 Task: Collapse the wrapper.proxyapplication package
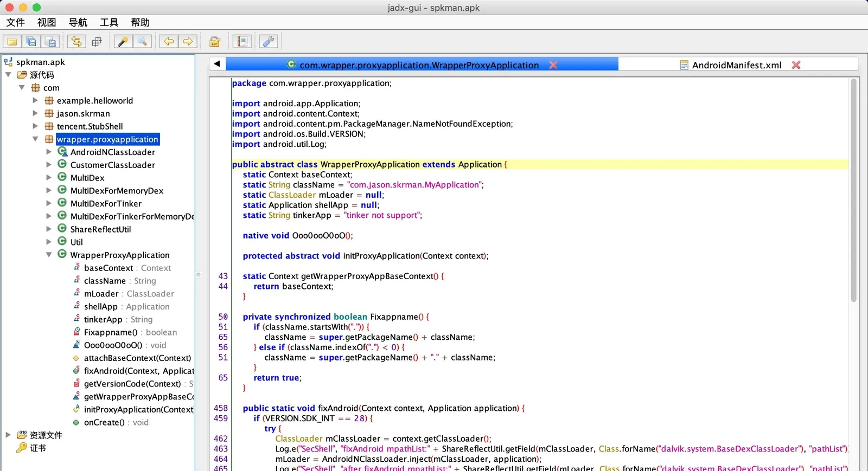[x=35, y=139]
